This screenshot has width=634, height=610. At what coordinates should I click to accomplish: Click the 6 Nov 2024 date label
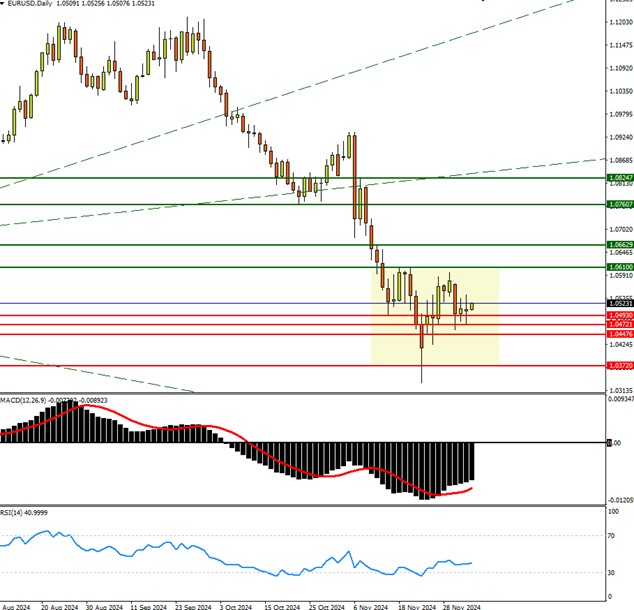pos(371,605)
